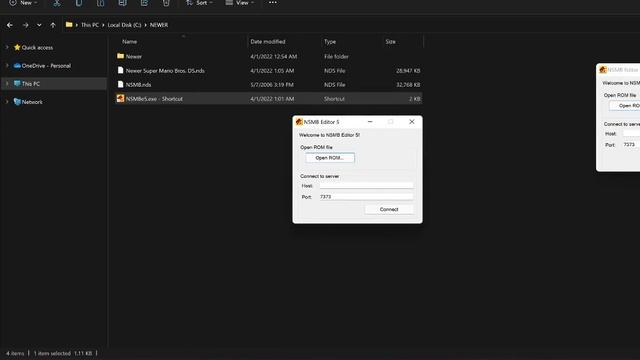Select NSMBe5.exe - Shortcut file

coord(269,98)
